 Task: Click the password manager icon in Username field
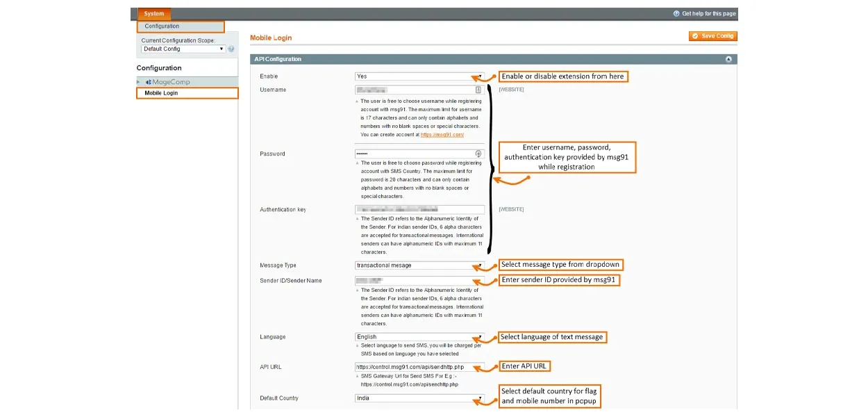pos(478,90)
